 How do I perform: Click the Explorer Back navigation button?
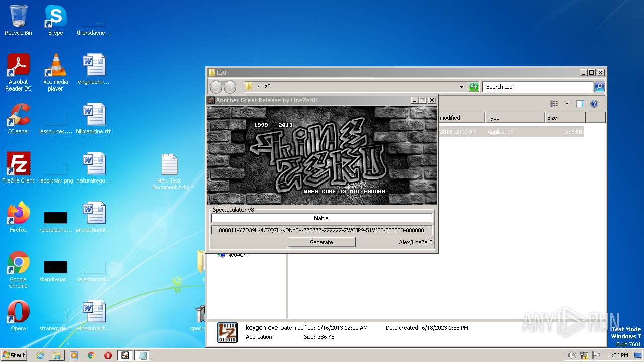click(x=216, y=87)
